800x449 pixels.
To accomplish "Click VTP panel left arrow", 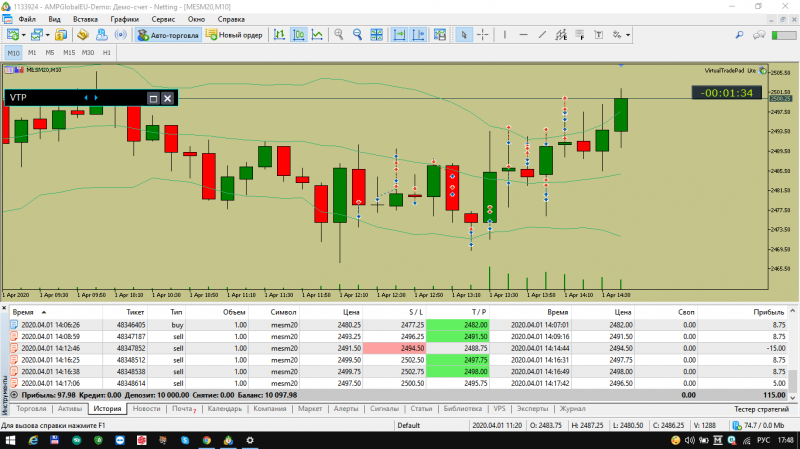I will (86, 97).
